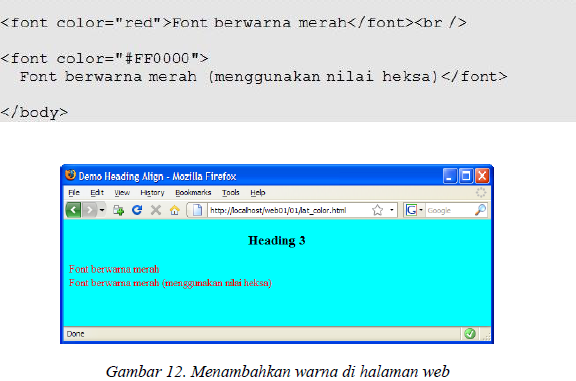The image size is (576, 381).
Task: Open the address bar history dropdown
Action: tap(392, 210)
